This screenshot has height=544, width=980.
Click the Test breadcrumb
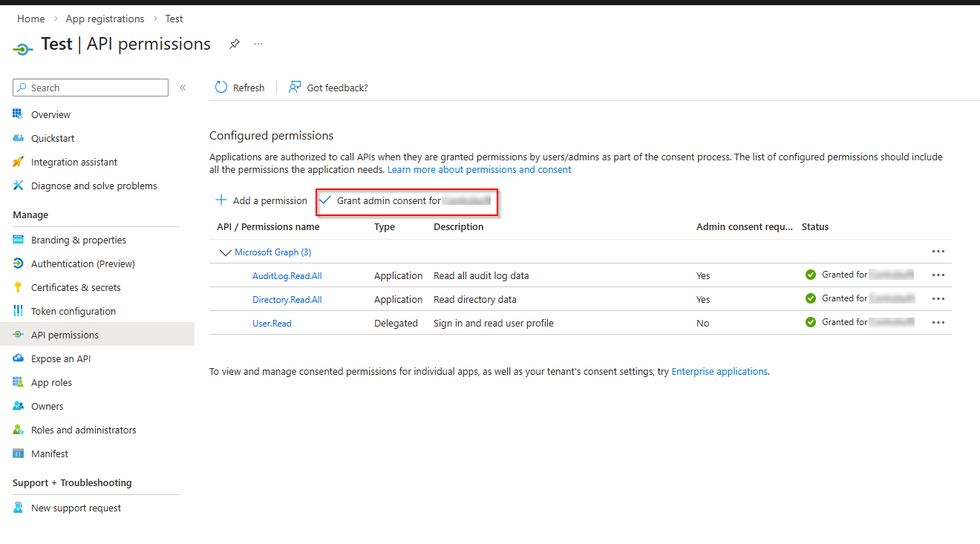(174, 19)
